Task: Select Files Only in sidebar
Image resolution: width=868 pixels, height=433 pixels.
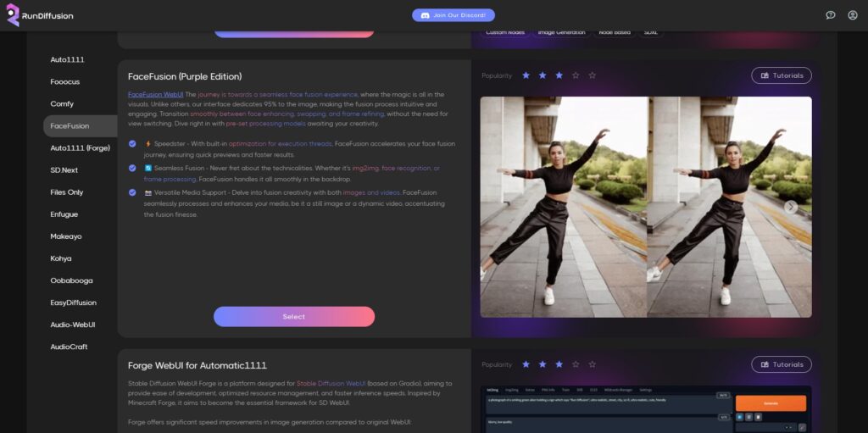Action: [66, 192]
